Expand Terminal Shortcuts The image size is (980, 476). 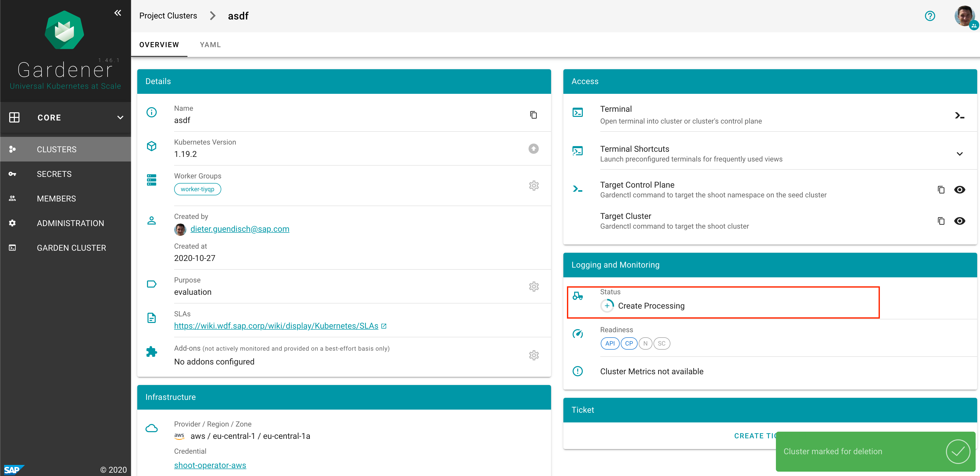pyautogui.click(x=960, y=154)
